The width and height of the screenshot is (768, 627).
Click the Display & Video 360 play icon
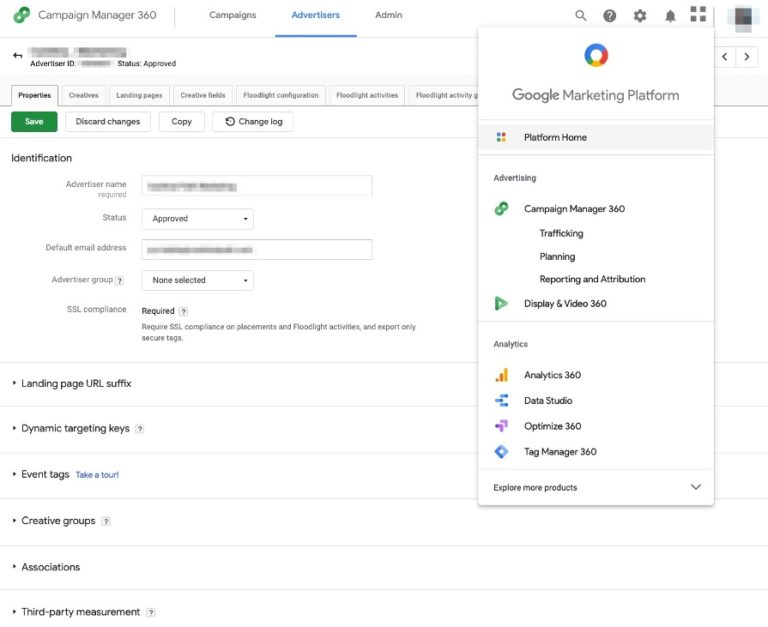point(501,304)
